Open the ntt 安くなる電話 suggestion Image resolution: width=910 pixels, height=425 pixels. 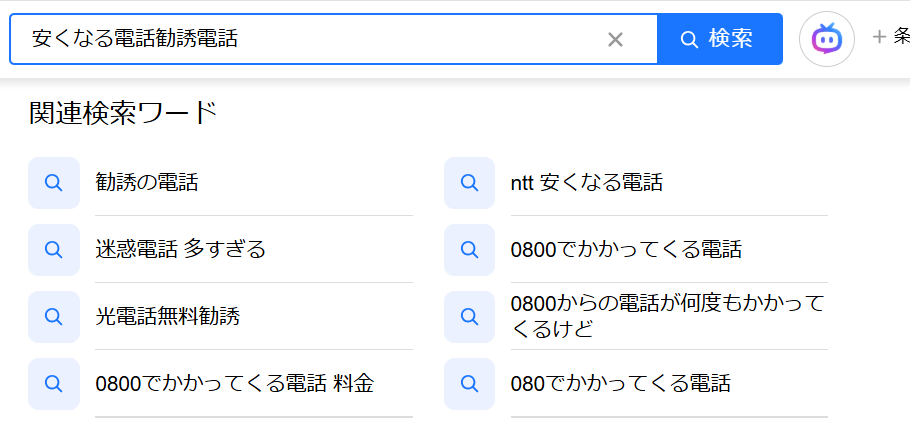(x=586, y=183)
